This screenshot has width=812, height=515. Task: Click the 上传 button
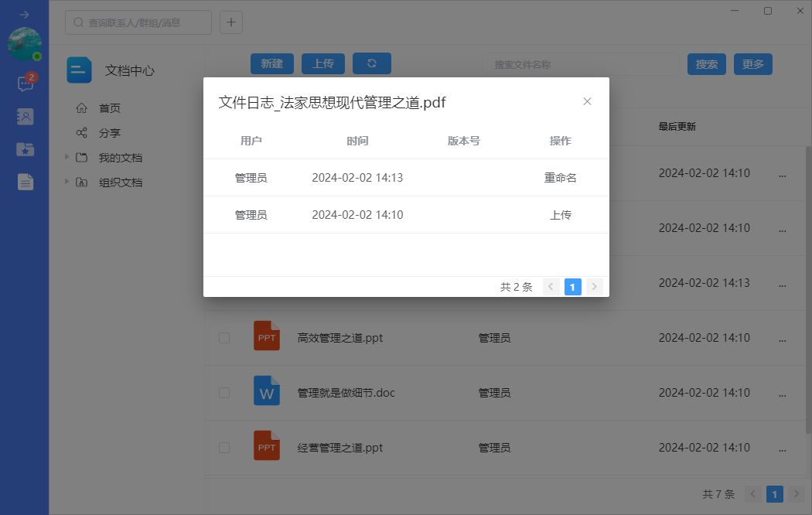coord(322,63)
